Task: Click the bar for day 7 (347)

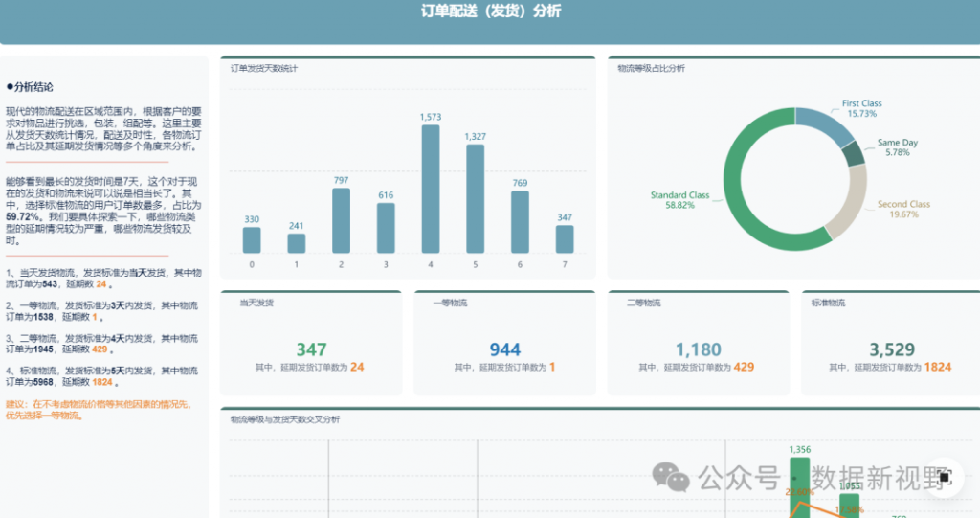Action: coord(565,238)
